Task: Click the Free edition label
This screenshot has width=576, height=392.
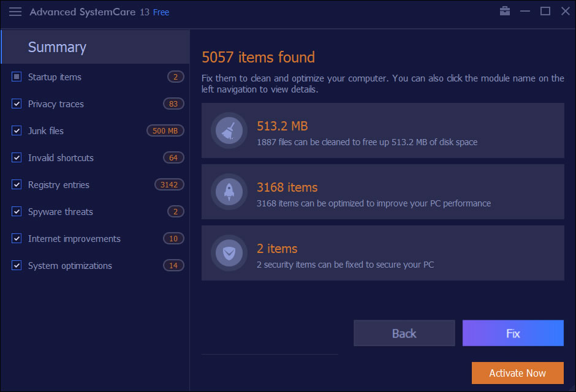Action: click(161, 12)
